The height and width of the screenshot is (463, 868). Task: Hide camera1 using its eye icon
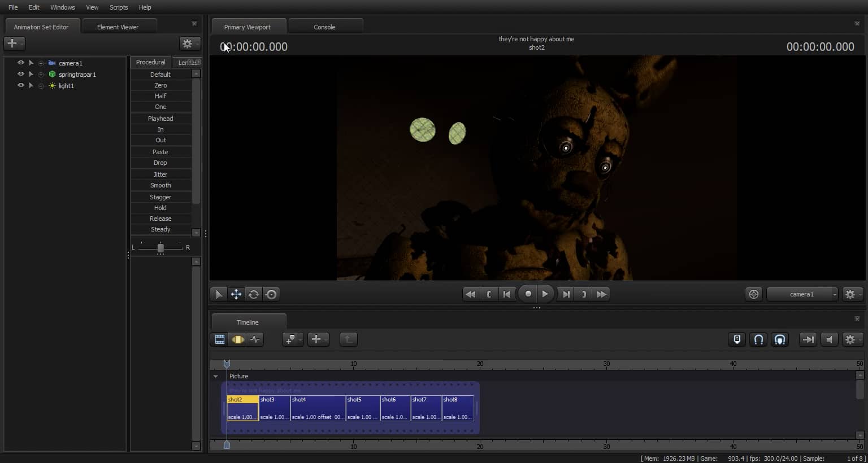point(21,63)
